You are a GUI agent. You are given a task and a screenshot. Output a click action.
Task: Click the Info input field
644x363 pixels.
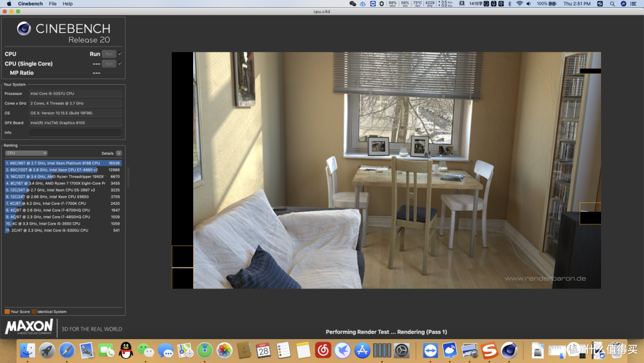click(x=75, y=133)
